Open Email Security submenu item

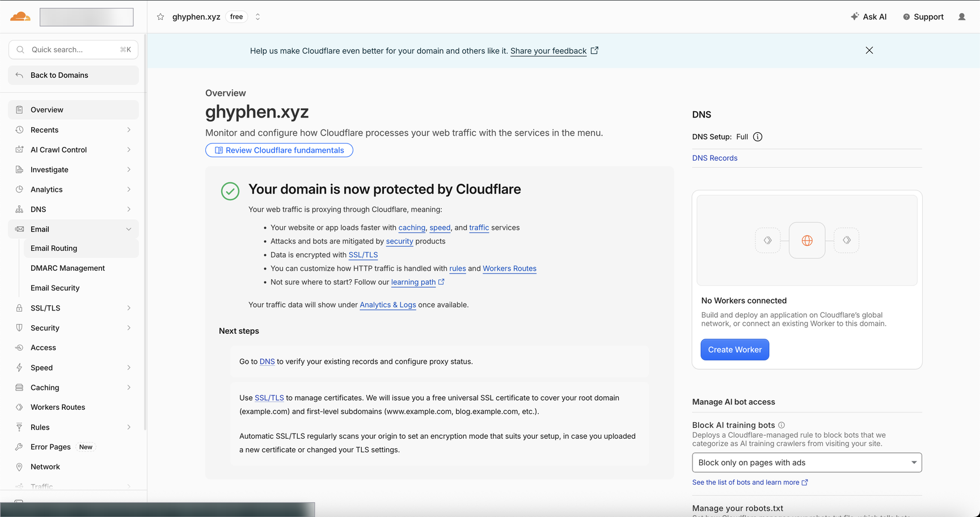coord(81,288)
